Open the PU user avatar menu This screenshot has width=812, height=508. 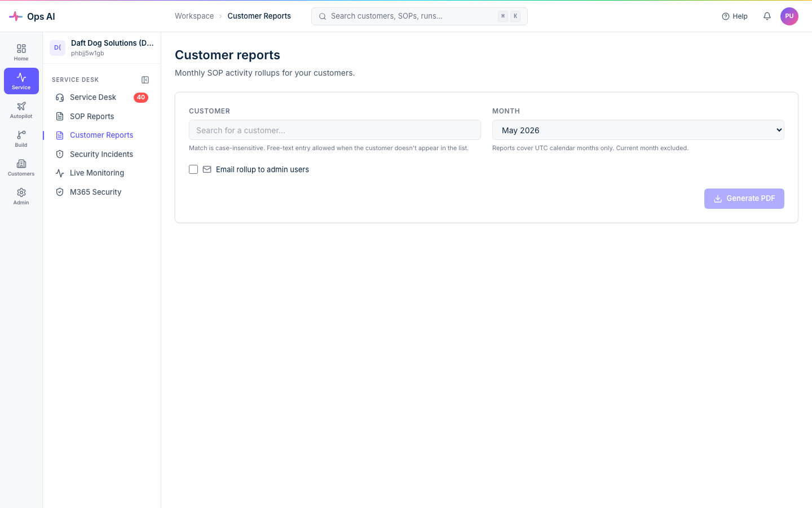click(789, 16)
